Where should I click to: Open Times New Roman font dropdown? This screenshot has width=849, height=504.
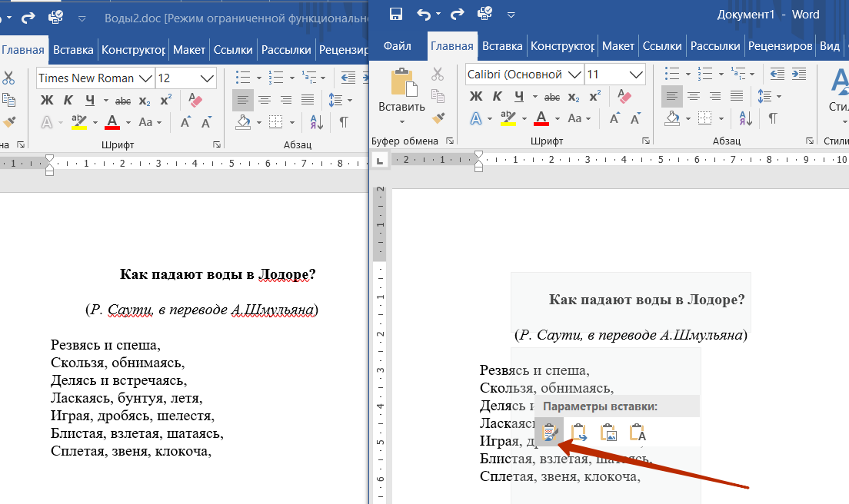point(145,78)
